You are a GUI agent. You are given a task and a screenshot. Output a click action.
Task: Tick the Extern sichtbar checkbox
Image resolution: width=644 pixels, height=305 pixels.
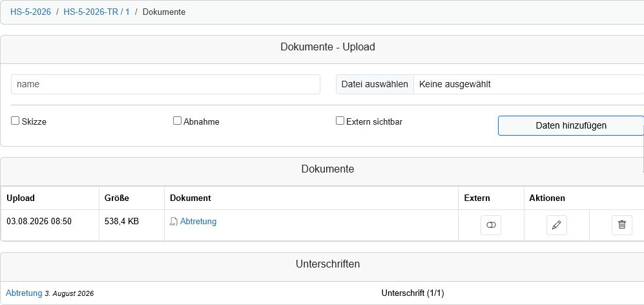tap(340, 121)
